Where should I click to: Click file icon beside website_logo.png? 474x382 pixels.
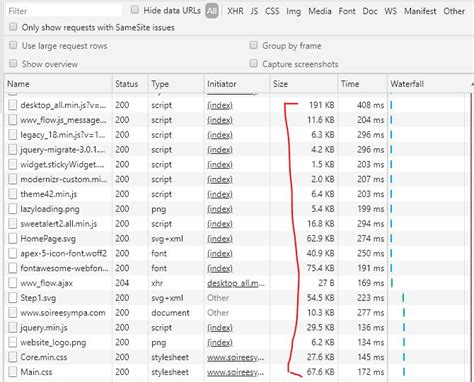click(13, 342)
